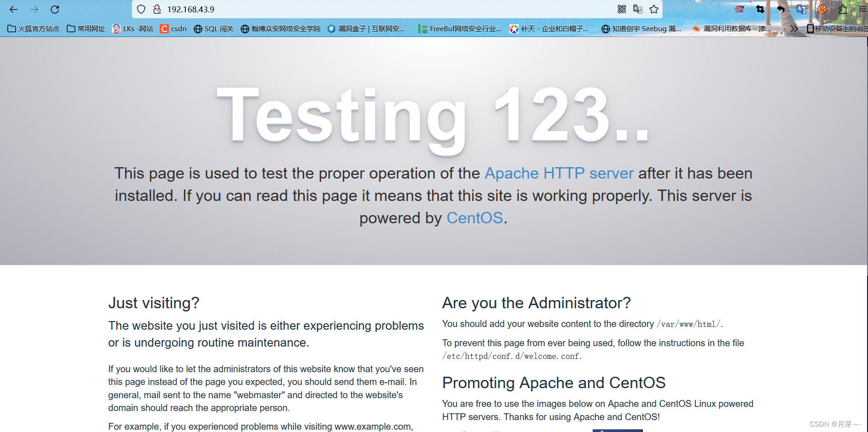Click the back navigation arrow
Screen dimensions: 868x432
point(13,9)
